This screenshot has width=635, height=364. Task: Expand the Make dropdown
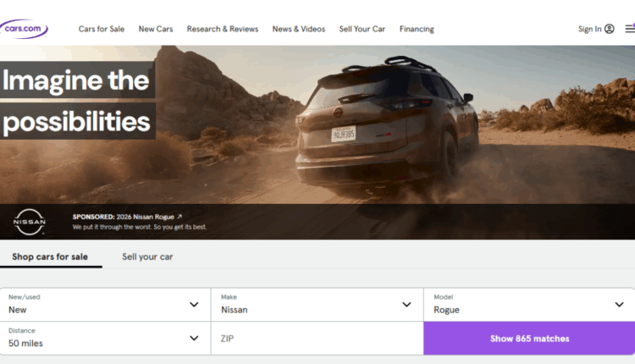coord(317,305)
